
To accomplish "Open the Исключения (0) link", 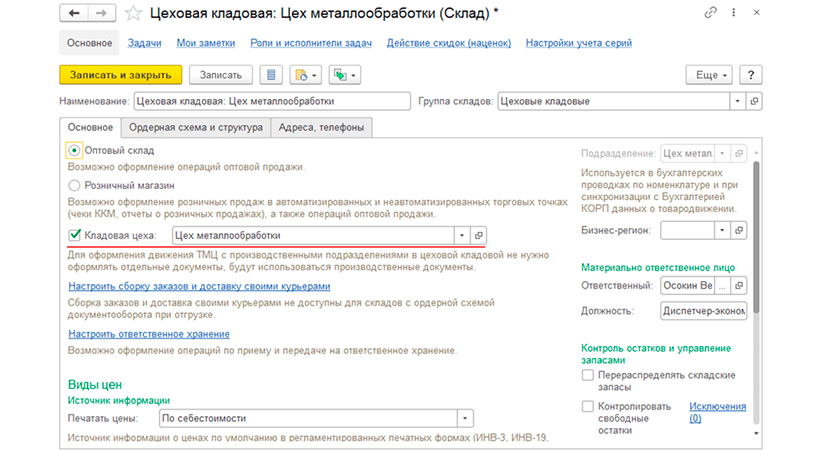I will click(718, 412).
